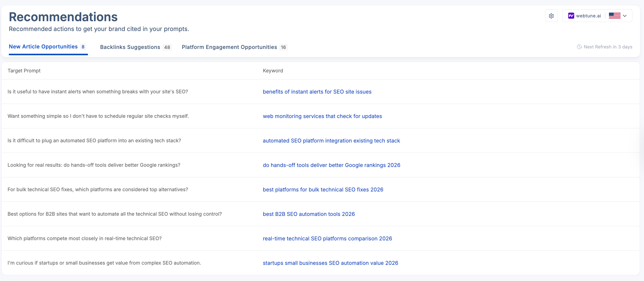
Task: Click the Backlinks Suggestions count badge 48
Action: pyautogui.click(x=167, y=47)
